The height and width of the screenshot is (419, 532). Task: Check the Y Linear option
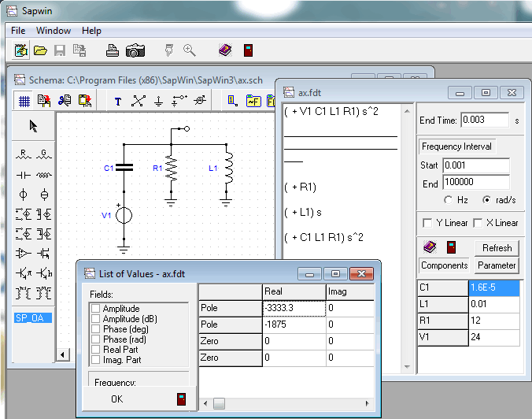[x=427, y=223]
